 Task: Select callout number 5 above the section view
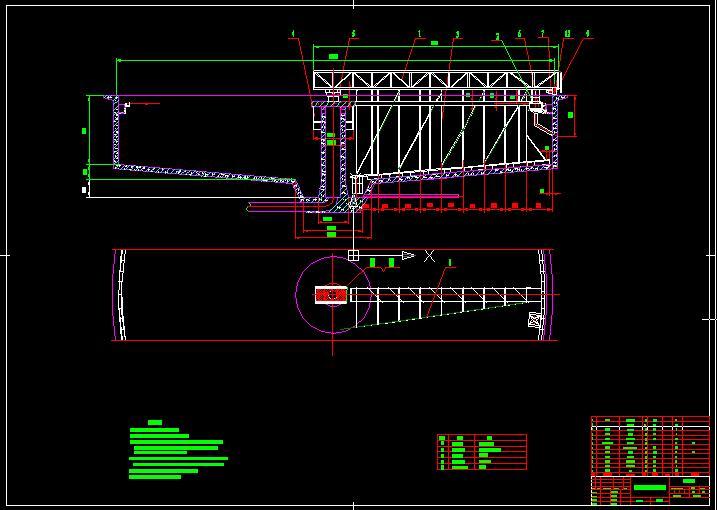click(353, 34)
